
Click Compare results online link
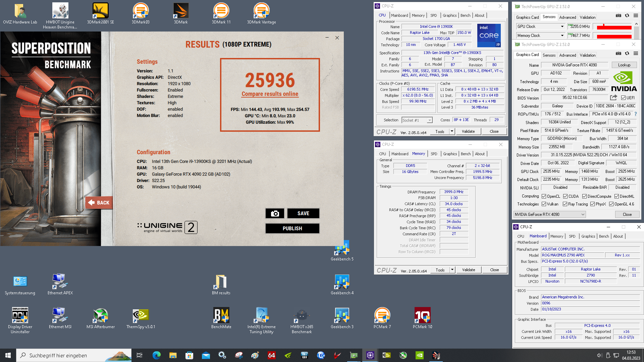pos(270,94)
